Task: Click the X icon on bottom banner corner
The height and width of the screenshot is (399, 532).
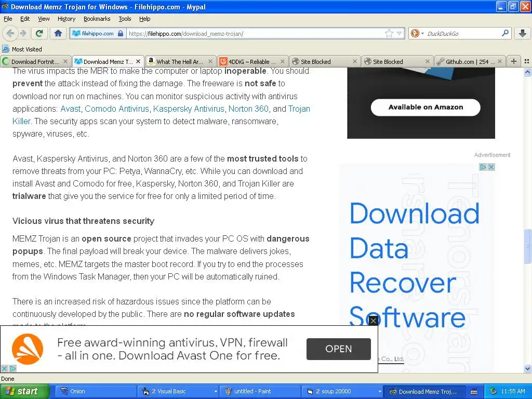Action: tap(4, 368)
